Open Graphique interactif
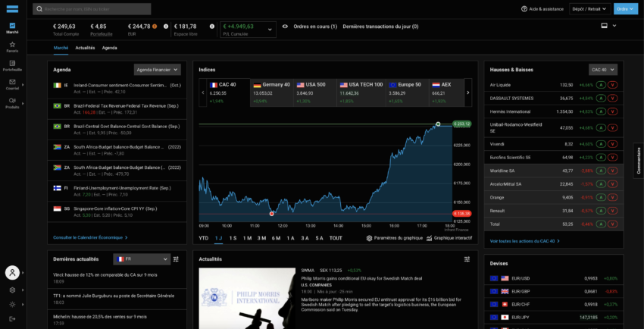This screenshot has height=329, width=644. (x=449, y=238)
